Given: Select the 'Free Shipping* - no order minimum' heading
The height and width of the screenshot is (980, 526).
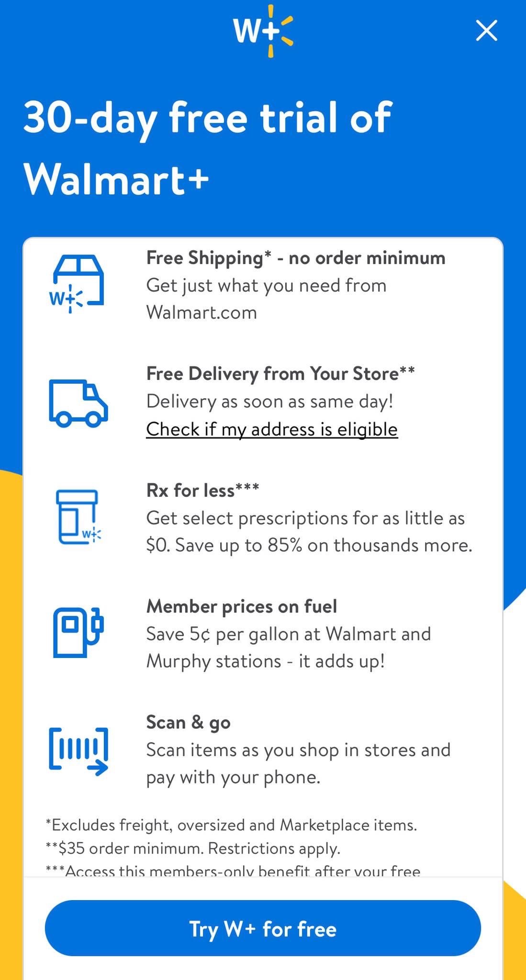Looking at the screenshot, I should pos(296,258).
